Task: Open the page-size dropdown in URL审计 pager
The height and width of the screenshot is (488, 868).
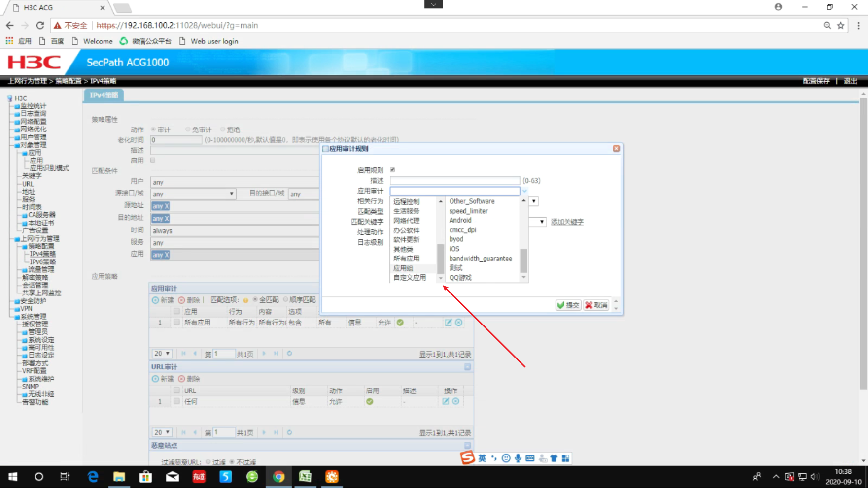Action: tap(162, 432)
